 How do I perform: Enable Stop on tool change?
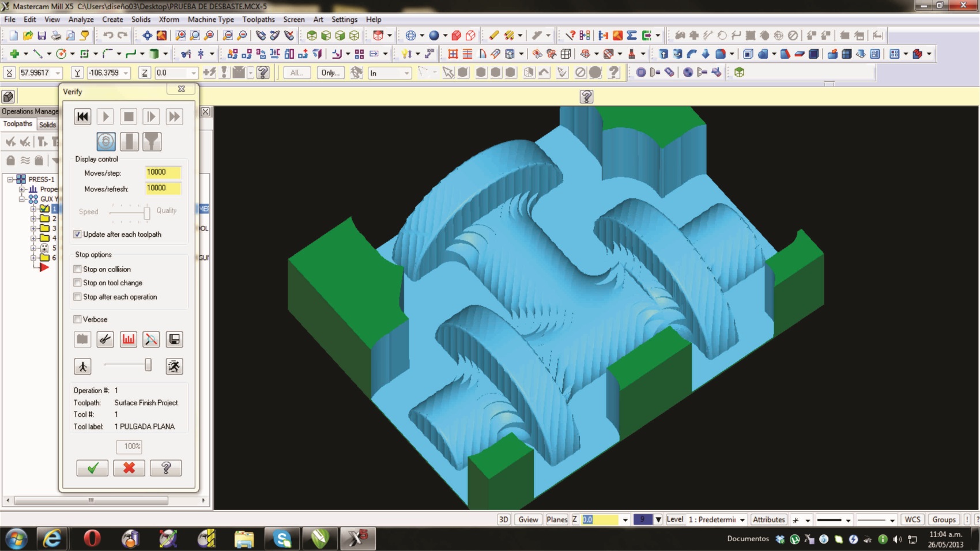pyautogui.click(x=77, y=283)
